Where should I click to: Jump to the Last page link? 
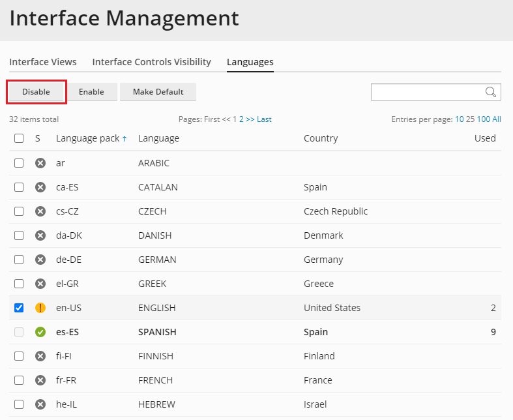tap(264, 119)
